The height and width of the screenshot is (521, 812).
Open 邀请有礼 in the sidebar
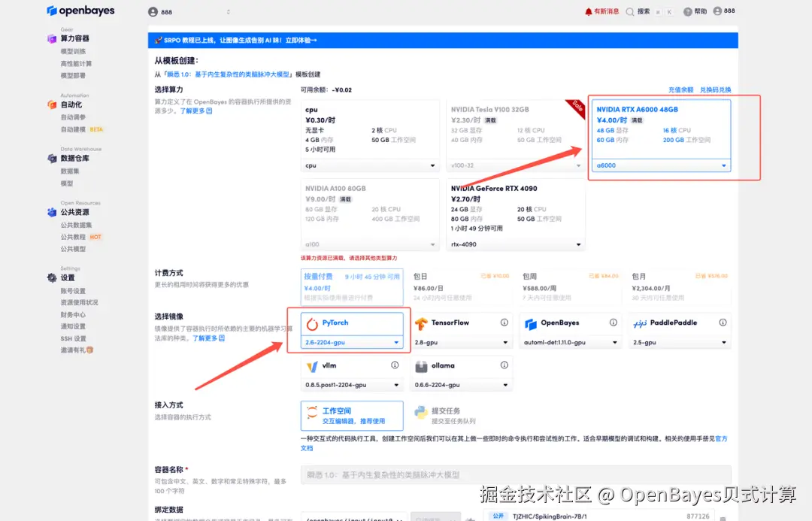(x=77, y=350)
